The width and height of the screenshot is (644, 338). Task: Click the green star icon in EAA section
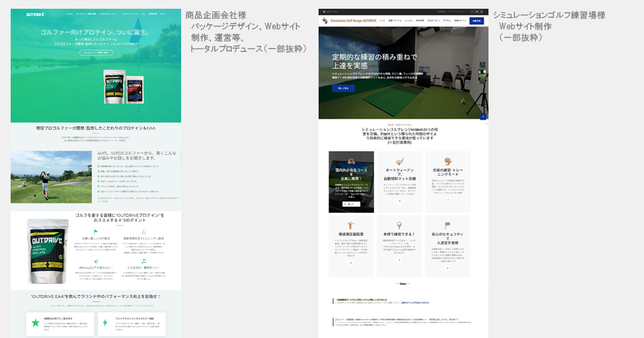pos(36,322)
